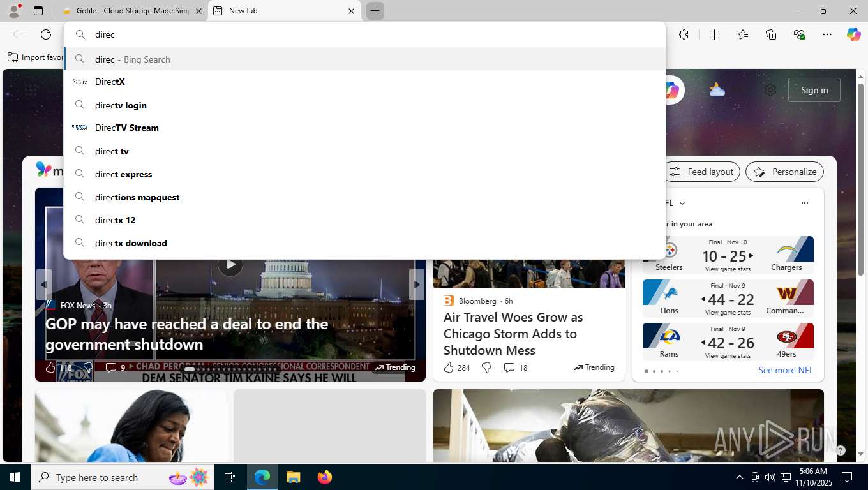Select the direct express suggestion
Viewport: 868px width, 490px height.
point(364,174)
